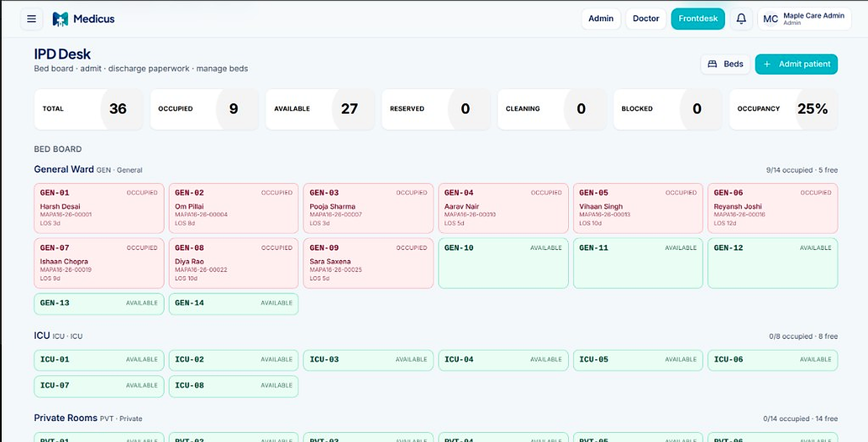Select available bed ICU-03
This screenshot has width=868, height=442.
368,360
